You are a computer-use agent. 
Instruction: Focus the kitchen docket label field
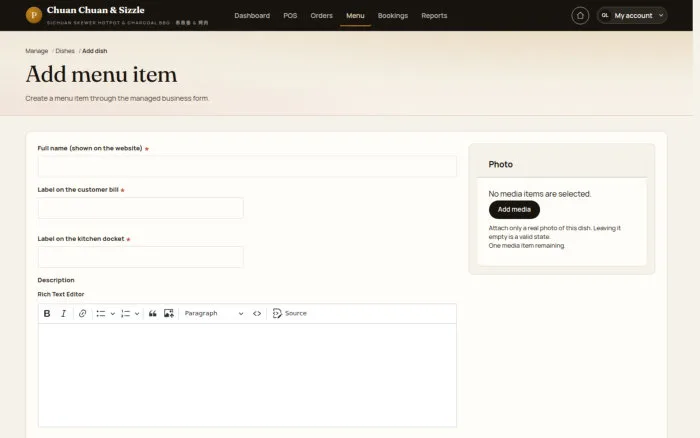[141, 257]
